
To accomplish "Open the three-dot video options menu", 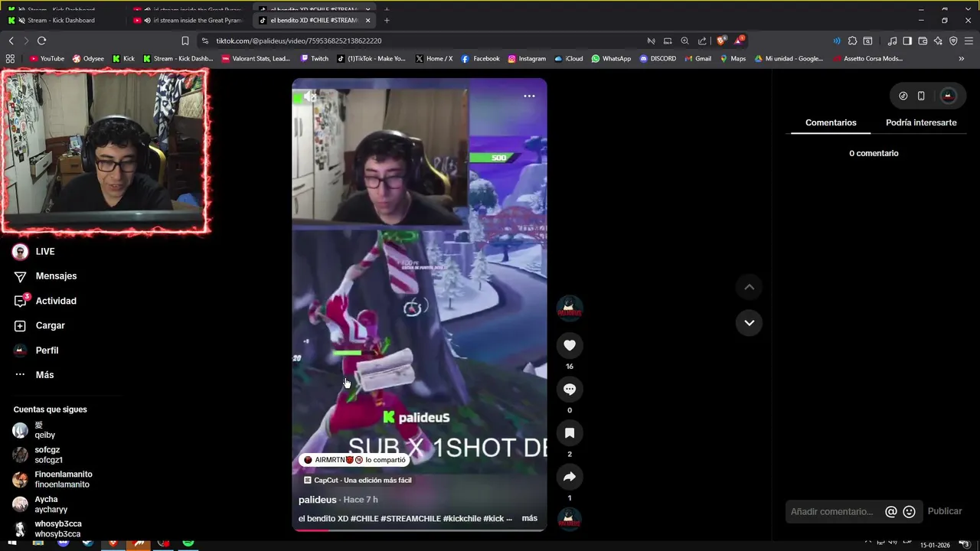I will point(529,96).
